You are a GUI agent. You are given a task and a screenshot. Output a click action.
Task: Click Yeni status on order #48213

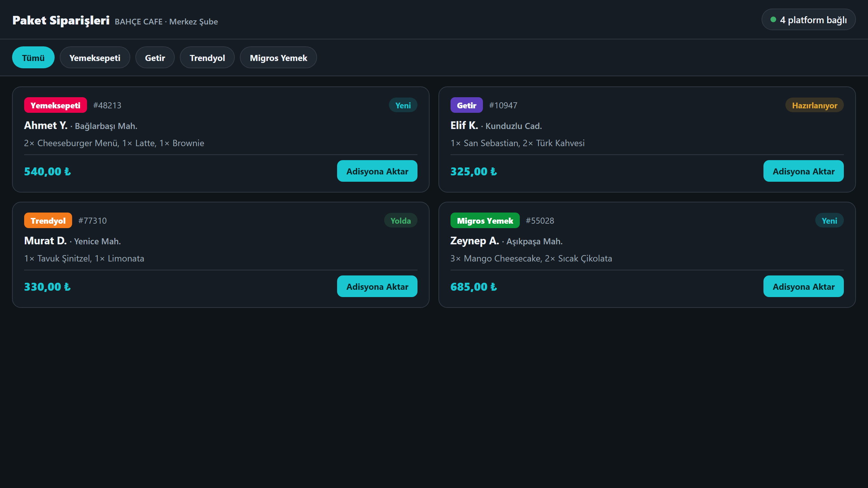[x=403, y=105]
